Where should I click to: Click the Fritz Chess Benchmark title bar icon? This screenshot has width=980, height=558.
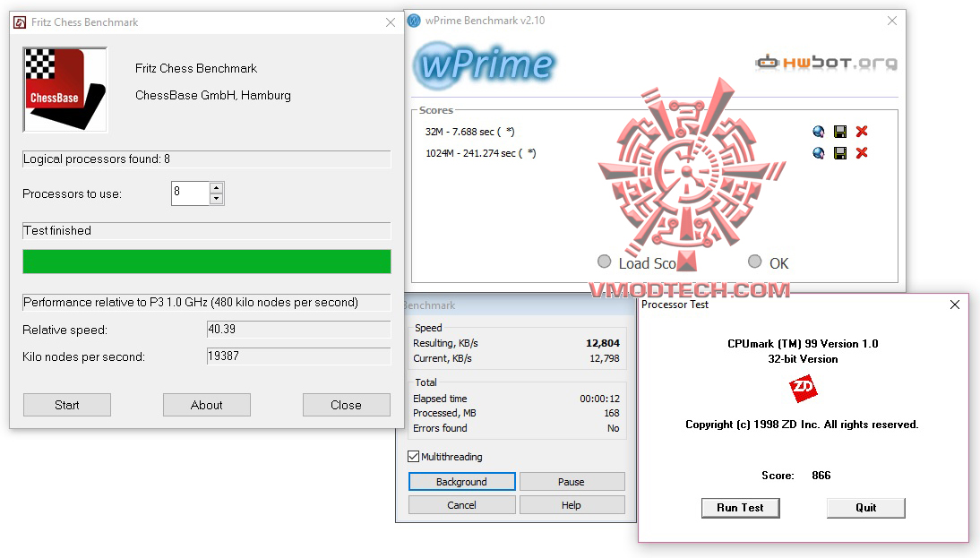click(x=20, y=22)
